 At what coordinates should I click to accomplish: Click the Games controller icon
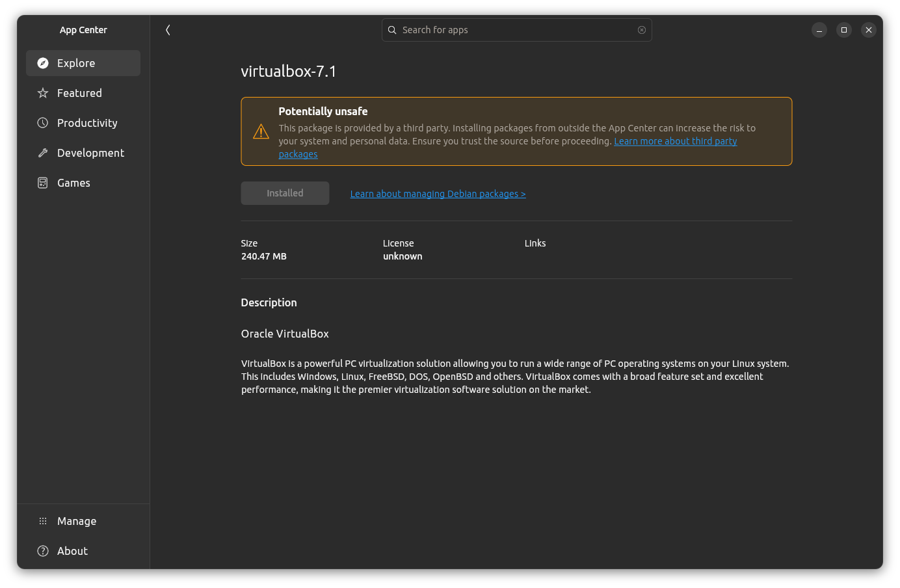tap(43, 183)
